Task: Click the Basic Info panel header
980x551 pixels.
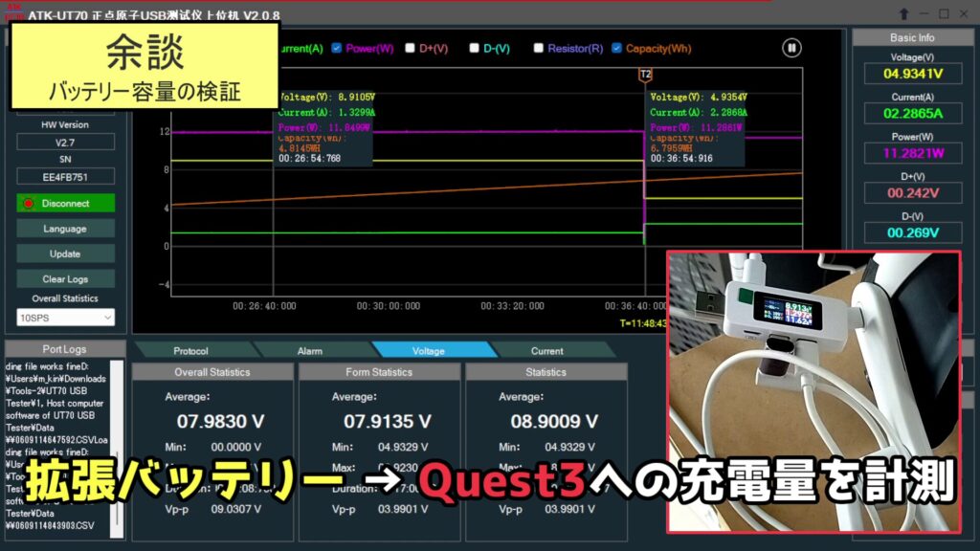Action: 912,37
